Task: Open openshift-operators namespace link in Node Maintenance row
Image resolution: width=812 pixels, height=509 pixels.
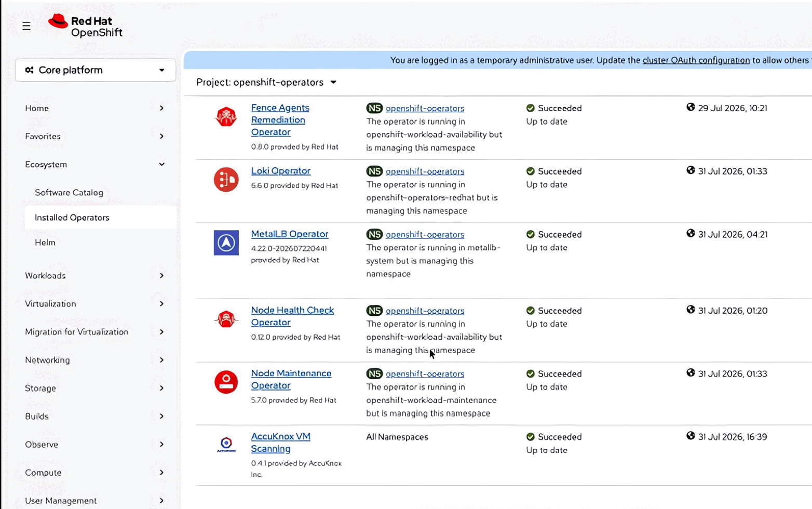Action: (425, 374)
